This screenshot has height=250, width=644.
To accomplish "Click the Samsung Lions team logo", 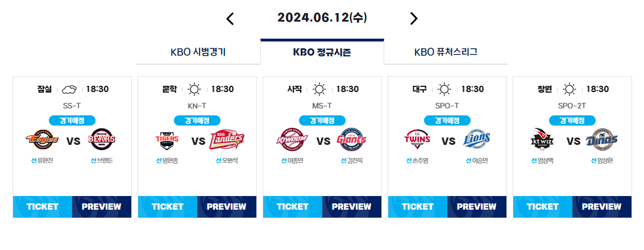I will click(x=477, y=140).
